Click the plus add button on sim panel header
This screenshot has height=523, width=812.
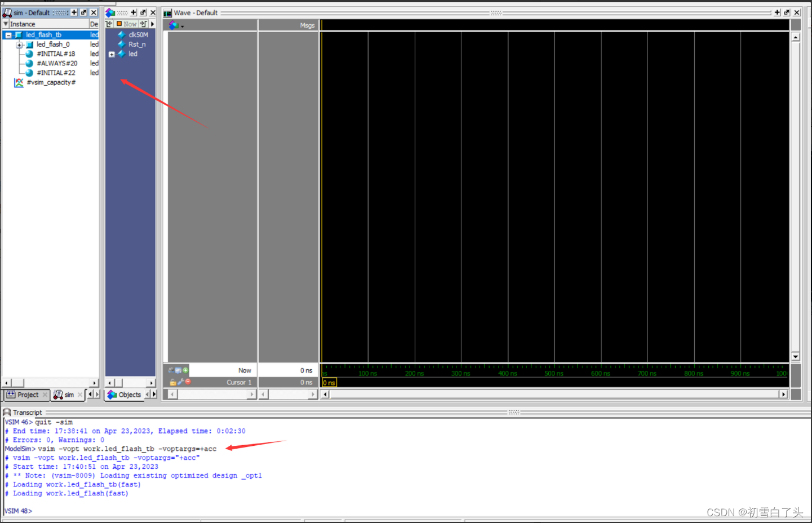(74, 12)
